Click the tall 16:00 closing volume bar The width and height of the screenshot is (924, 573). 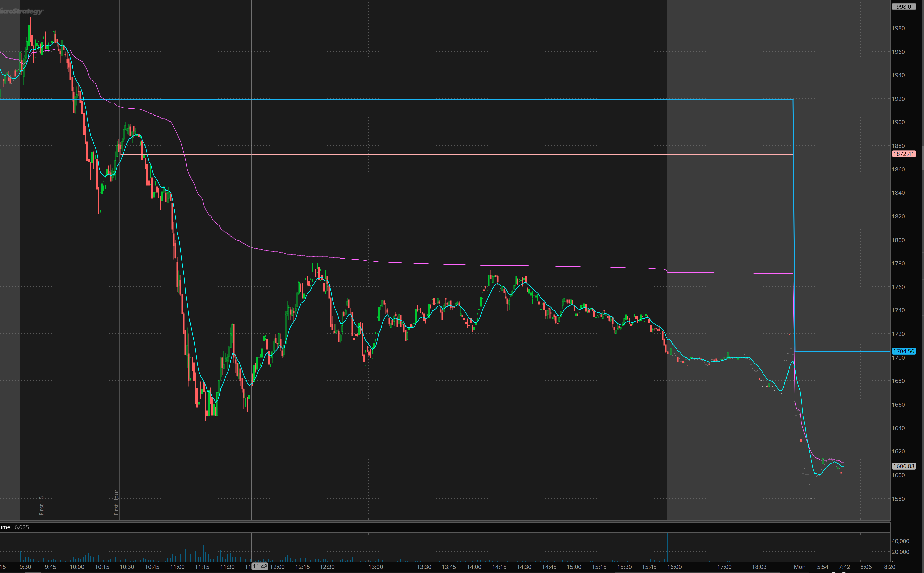tap(667, 548)
